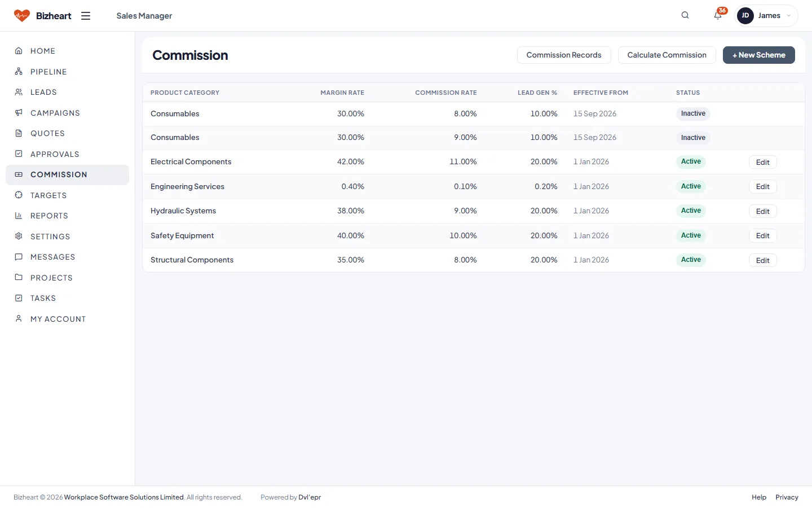
Task: Click the Approvals checkbox icon
Action: 19,154
